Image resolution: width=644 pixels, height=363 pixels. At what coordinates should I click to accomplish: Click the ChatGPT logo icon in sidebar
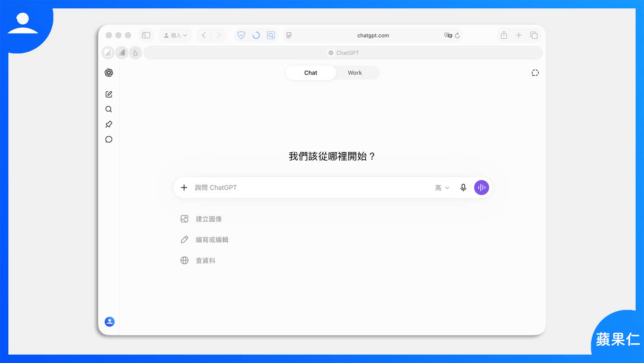coord(109,73)
